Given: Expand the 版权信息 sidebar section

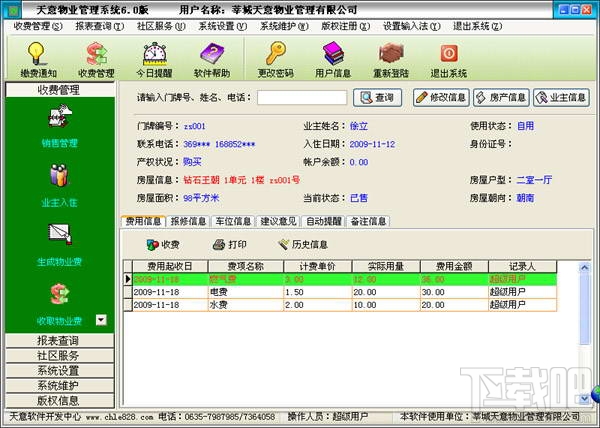Looking at the screenshot, I should pyautogui.click(x=60, y=400).
